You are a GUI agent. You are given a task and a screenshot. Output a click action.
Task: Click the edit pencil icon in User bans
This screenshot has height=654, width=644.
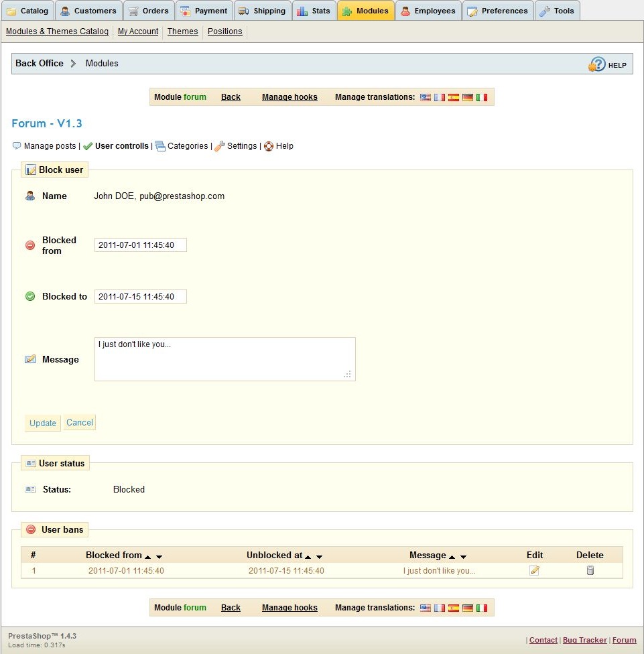(x=534, y=570)
